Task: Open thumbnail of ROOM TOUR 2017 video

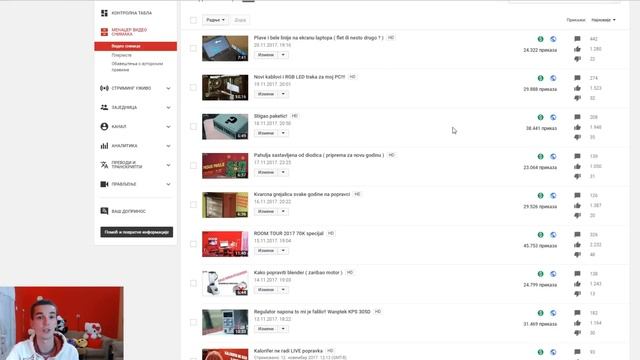Action: [x=225, y=244]
